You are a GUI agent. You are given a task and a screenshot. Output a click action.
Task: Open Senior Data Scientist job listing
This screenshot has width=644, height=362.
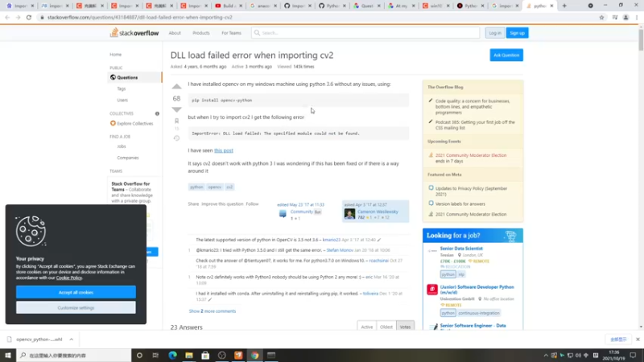pyautogui.click(x=461, y=249)
